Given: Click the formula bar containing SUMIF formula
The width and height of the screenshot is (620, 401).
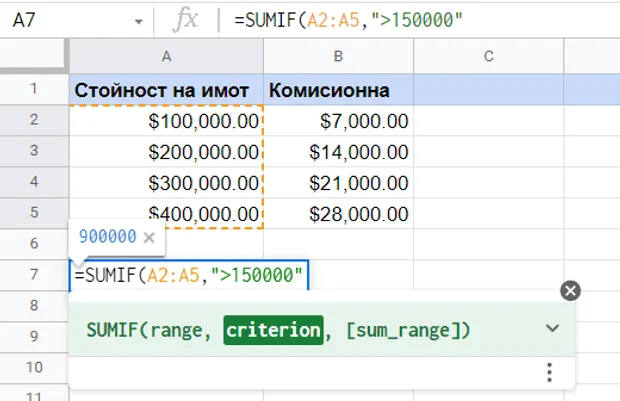Looking at the screenshot, I should point(425,19).
